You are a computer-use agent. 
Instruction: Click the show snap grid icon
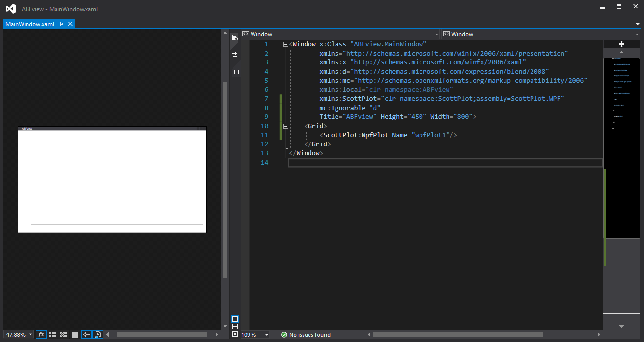pos(53,334)
